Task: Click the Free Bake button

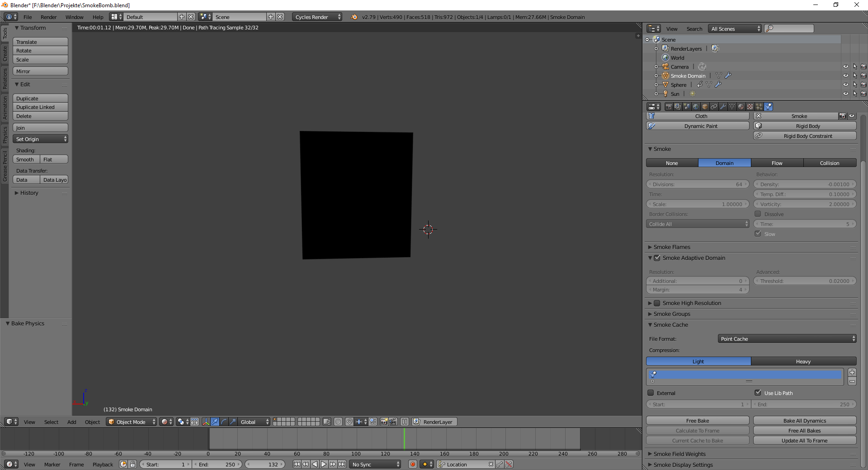Action: click(698, 420)
